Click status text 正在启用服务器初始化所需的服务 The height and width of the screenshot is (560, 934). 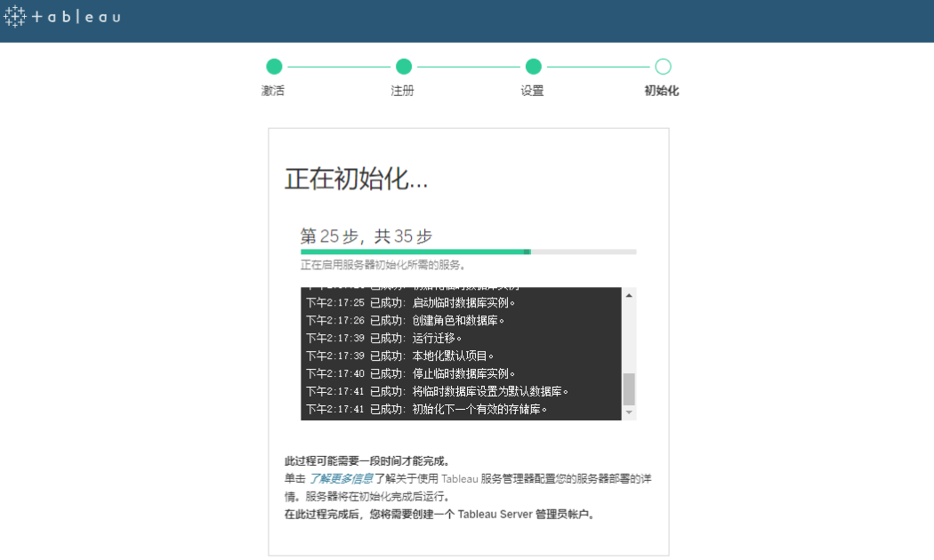pos(382,265)
